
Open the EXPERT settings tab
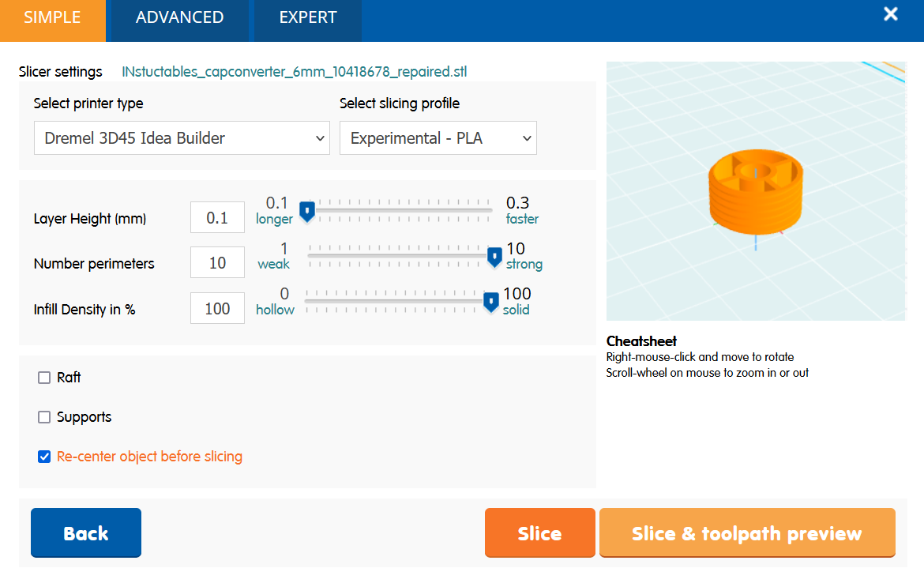click(x=308, y=17)
